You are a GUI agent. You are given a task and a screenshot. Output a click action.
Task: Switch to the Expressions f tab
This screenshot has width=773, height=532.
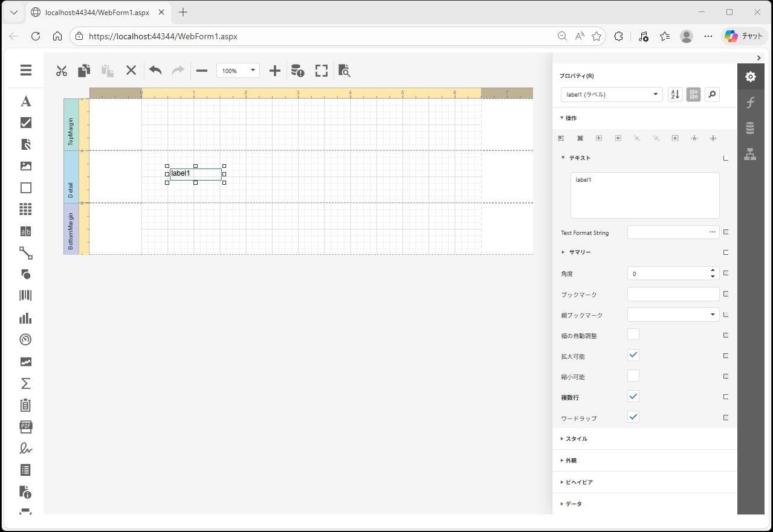point(750,103)
